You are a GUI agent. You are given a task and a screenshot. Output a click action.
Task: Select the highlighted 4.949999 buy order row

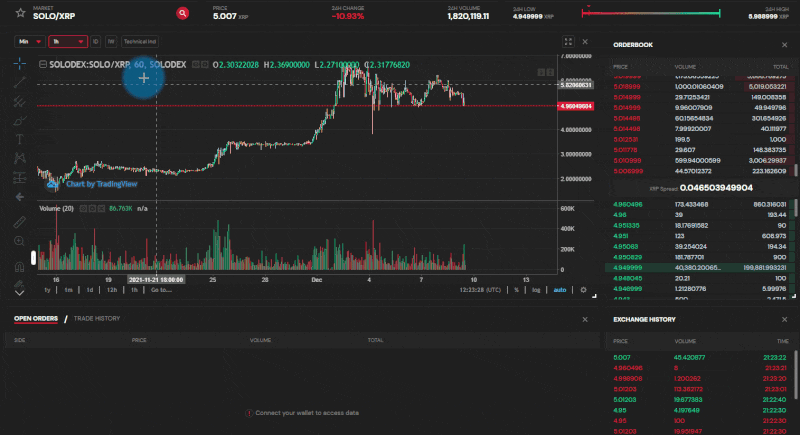click(x=698, y=268)
